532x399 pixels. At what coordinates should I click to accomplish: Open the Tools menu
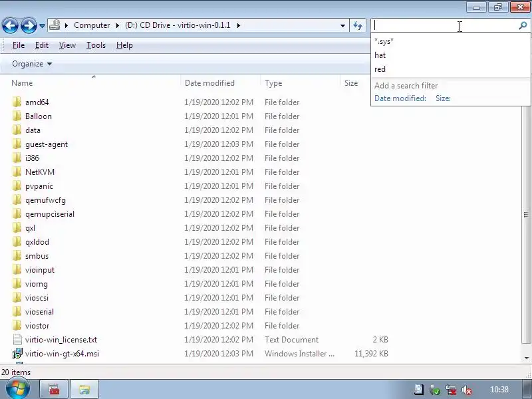click(x=96, y=45)
